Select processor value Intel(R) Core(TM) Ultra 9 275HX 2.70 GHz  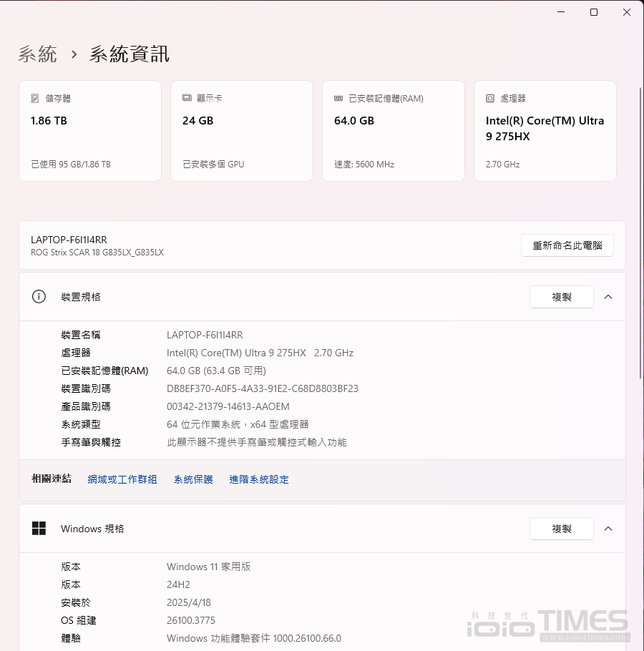(x=260, y=353)
